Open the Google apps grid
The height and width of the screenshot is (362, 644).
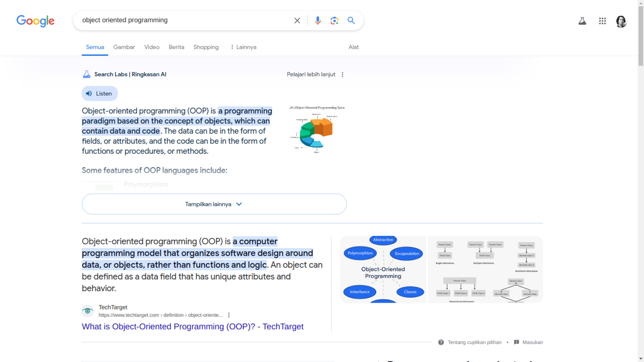[x=602, y=21]
